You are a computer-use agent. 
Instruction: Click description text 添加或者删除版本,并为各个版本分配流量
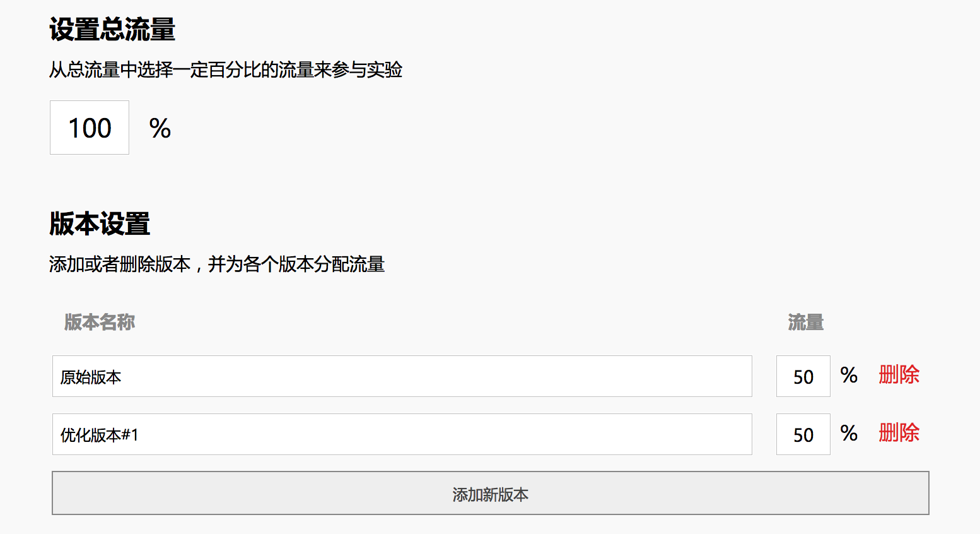217,264
